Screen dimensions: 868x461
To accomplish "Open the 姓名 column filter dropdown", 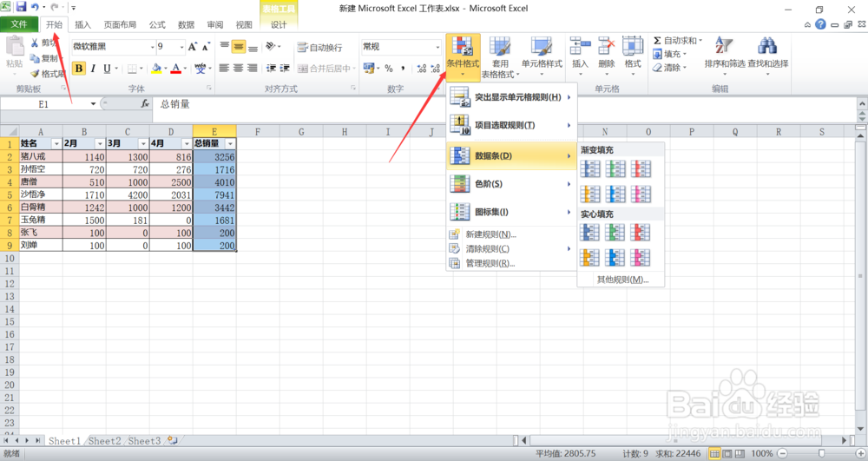I will (x=56, y=144).
